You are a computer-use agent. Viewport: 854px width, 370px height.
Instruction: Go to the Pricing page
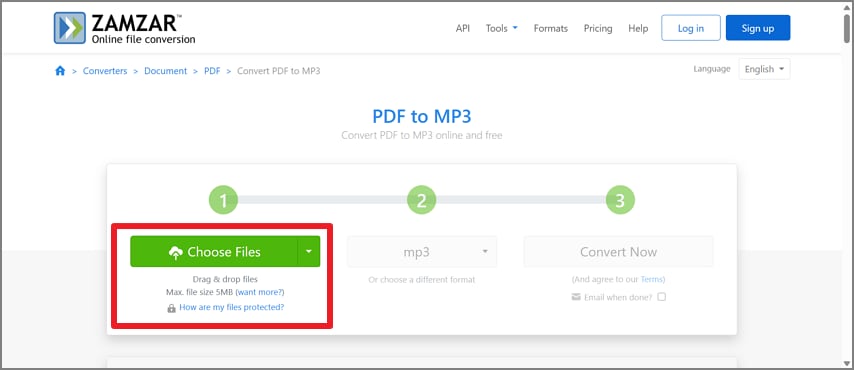(x=598, y=28)
